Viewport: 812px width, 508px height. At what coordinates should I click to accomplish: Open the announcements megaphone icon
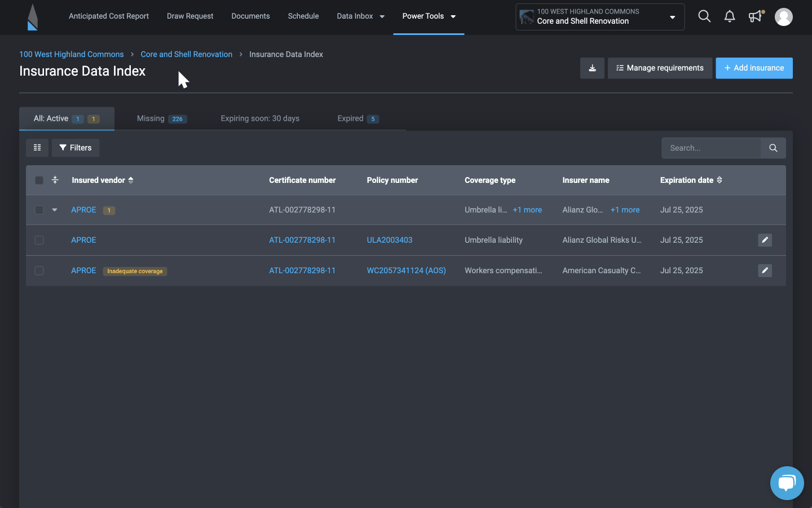tap(756, 16)
